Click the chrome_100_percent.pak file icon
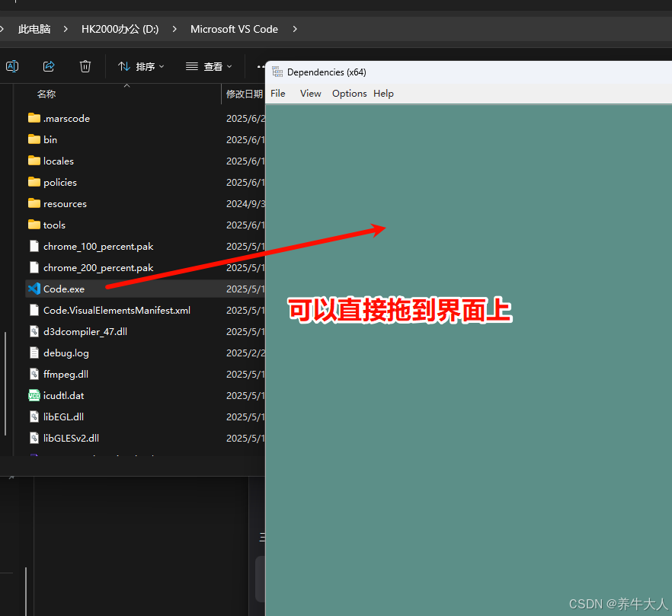Image resolution: width=672 pixels, height=616 pixels. 34,246
